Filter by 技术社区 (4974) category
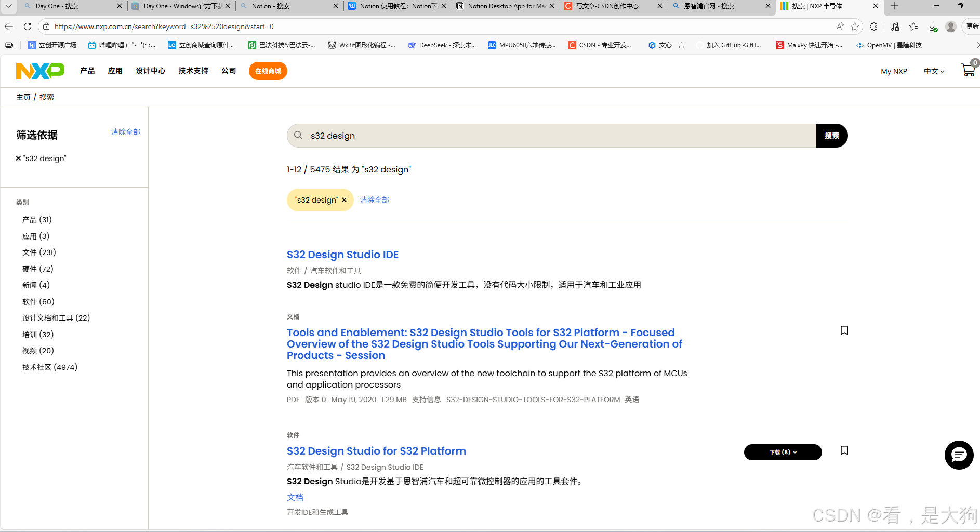 [50, 367]
